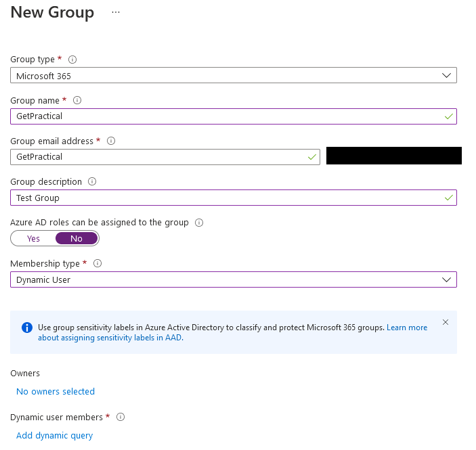Viewport: 476px width, 450px height.
Task: Click the Membership type info icon
Action: (98, 263)
